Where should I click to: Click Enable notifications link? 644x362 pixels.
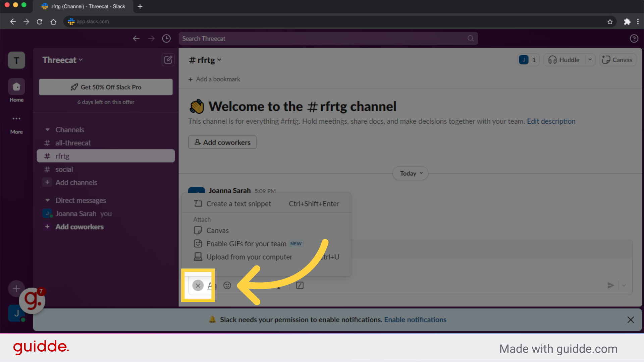coord(415,319)
